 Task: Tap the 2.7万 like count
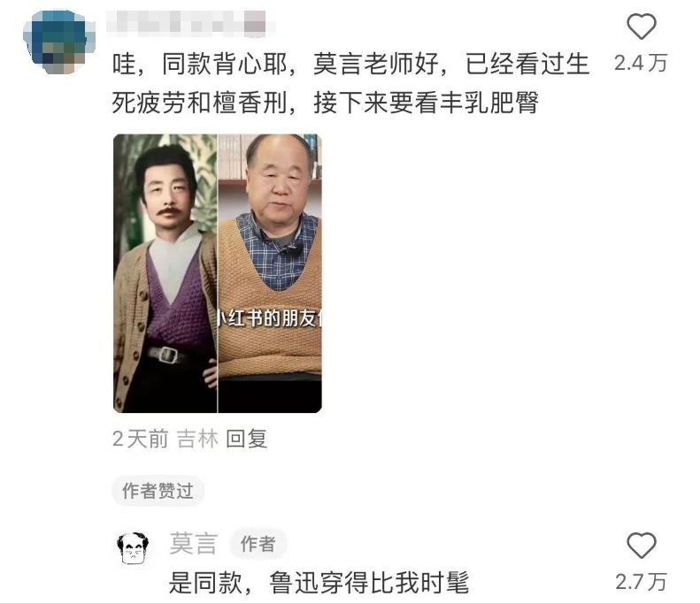(x=641, y=582)
